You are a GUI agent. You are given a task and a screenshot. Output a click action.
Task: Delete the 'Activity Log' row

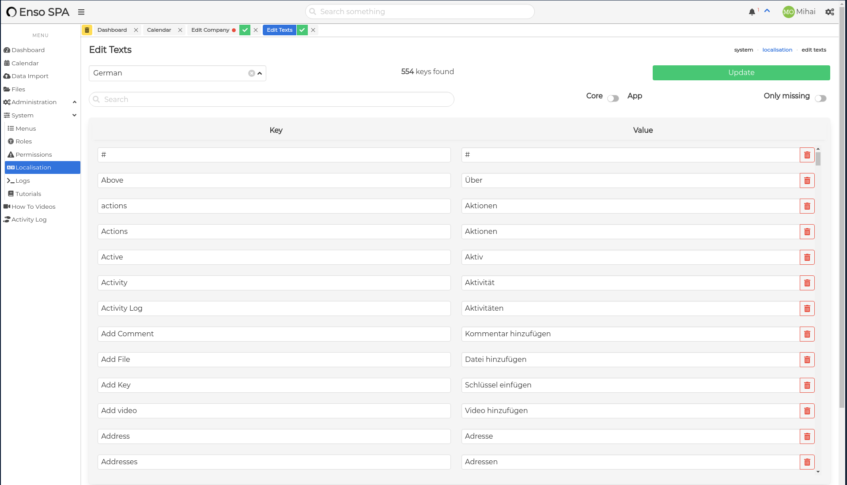tap(807, 308)
